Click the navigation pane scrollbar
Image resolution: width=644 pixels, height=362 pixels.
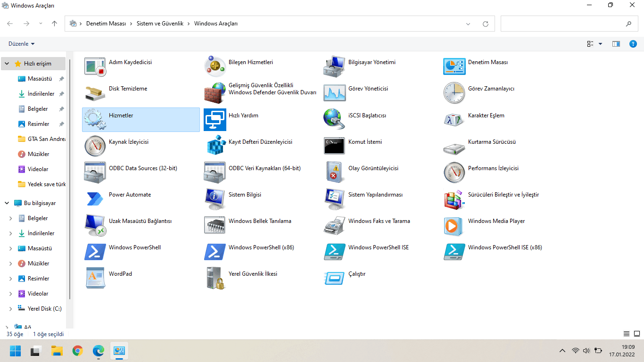point(70,179)
